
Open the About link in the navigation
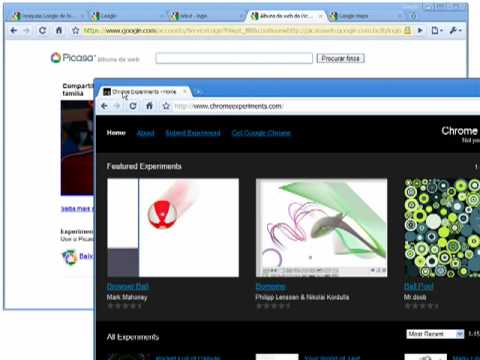[x=146, y=133]
